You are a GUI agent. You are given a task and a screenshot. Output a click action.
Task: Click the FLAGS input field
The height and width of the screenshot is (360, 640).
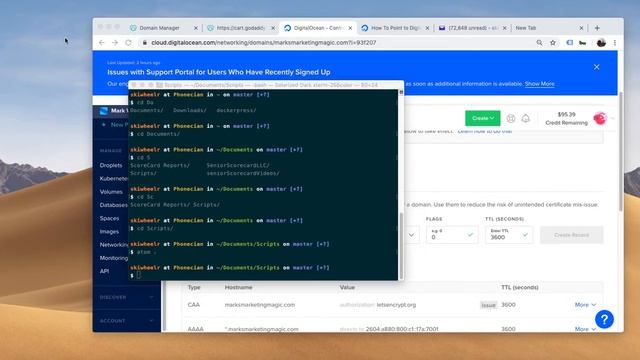[452, 235]
